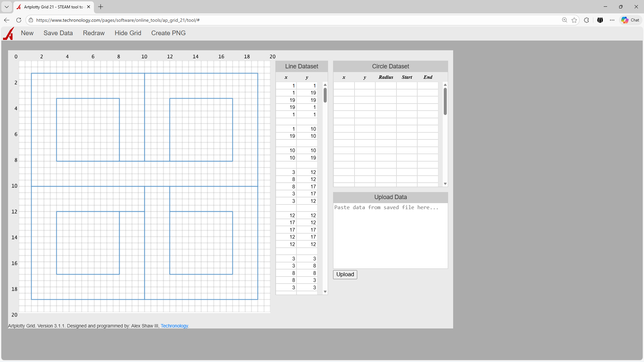Open browser settings ellipsis menu
The height and width of the screenshot is (362, 644).
[612, 20]
